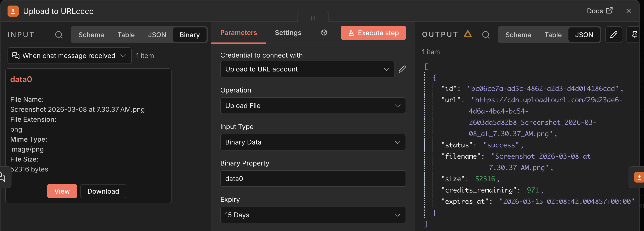
Task: Open the Parameters tab
Action: pos(238,33)
